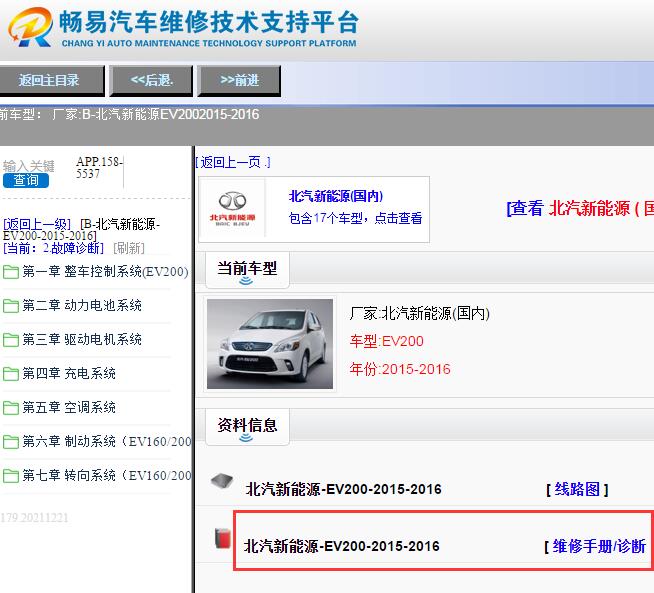Select chapter 第七章 转向系统 text
654x593 pixels.
(107, 475)
